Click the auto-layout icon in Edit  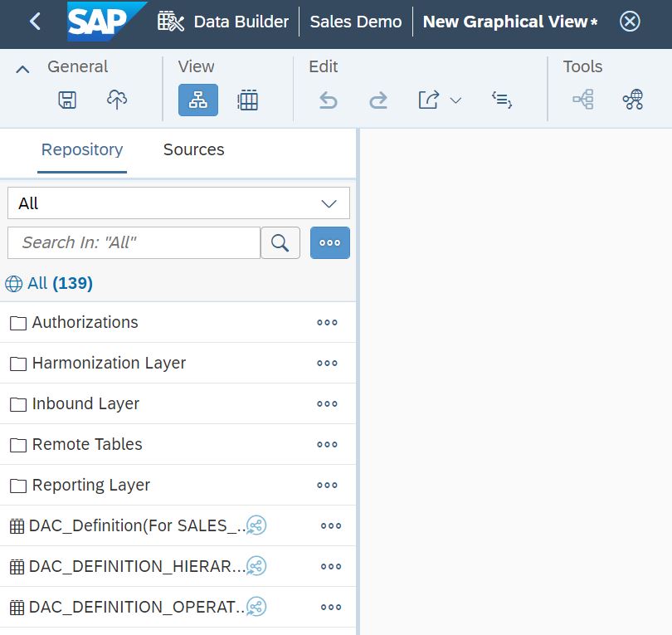pos(501,100)
